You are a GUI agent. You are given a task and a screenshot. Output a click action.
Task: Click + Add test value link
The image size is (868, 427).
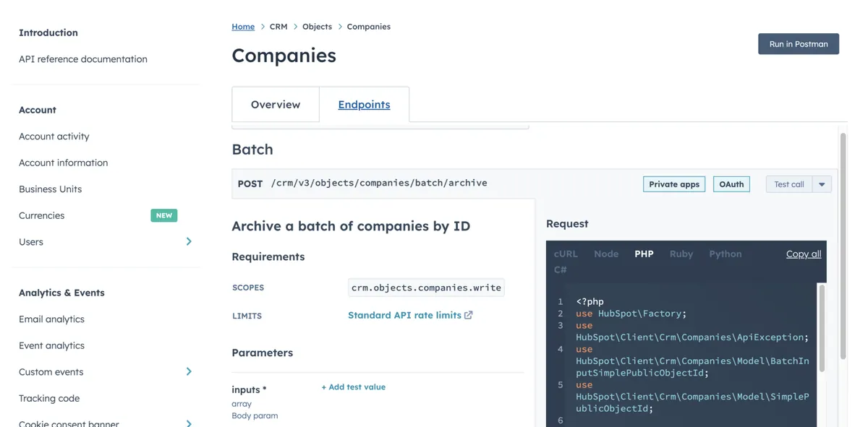[x=354, y=387]
